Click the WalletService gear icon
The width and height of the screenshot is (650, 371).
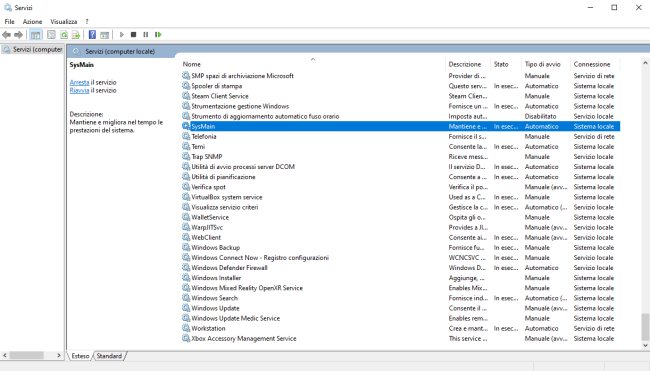pyautogui.click(x=186, y=217)
